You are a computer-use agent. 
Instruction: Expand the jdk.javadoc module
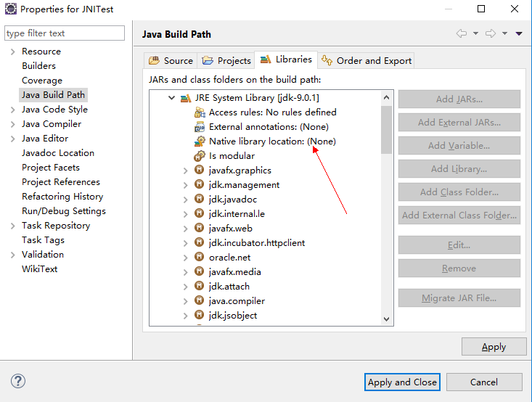coord(185,200)
